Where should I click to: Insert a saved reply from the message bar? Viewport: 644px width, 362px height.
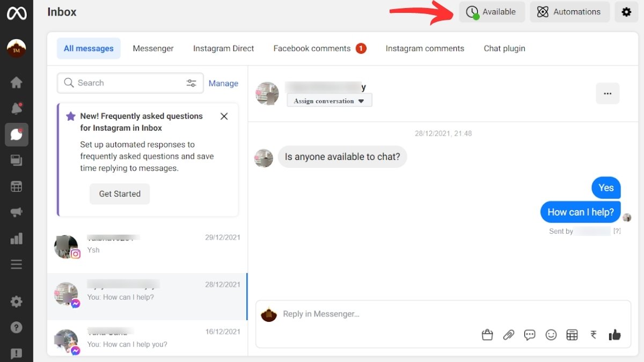pyautogui.click(x=530, y=334)
